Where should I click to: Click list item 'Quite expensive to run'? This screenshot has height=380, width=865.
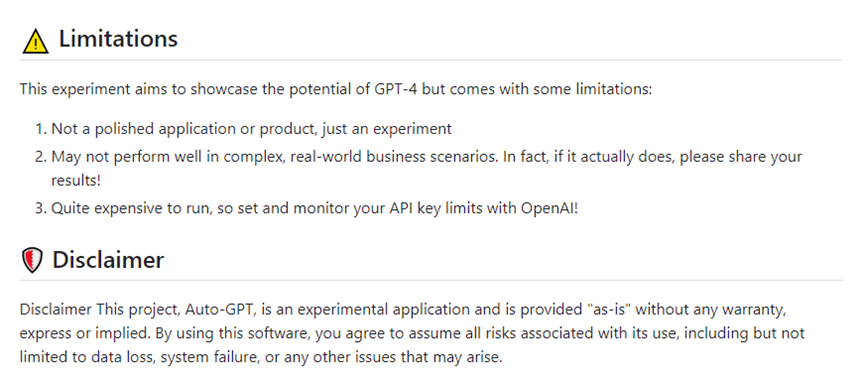pyautogui.click(x=314, y=209)
